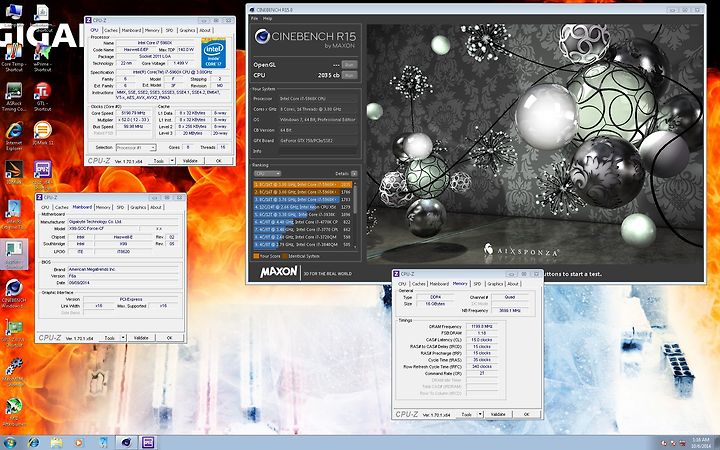This screenshot has width=720, height=450.
Task: Open Windows Explorer folder on taskbar
Action: pyautogui.click(x=56, y=443)
